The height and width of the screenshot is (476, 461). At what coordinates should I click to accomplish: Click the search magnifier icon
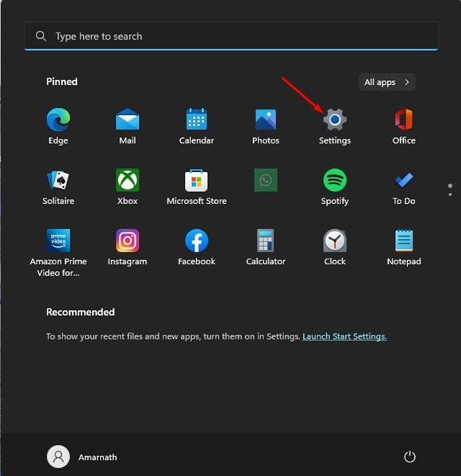pos(40,36)
